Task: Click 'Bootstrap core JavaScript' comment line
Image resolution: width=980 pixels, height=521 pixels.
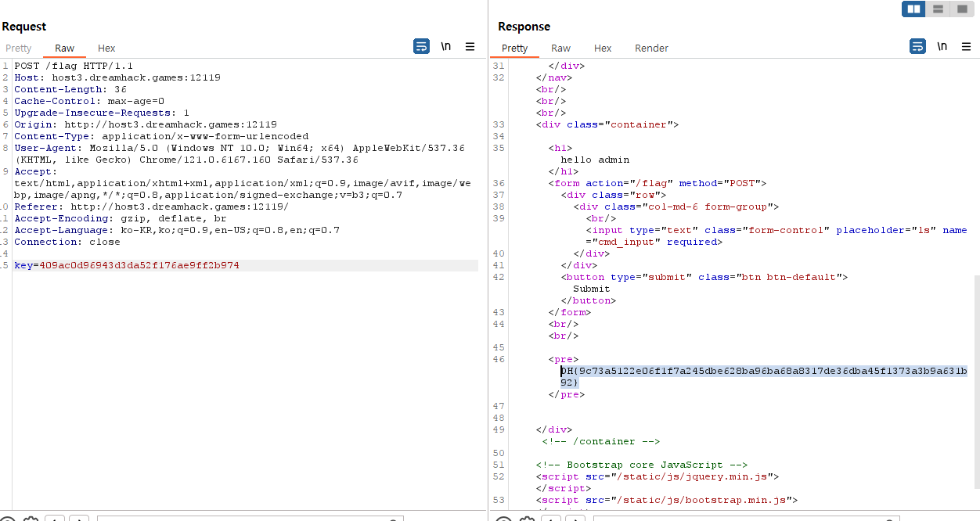Action: point(642,465)
